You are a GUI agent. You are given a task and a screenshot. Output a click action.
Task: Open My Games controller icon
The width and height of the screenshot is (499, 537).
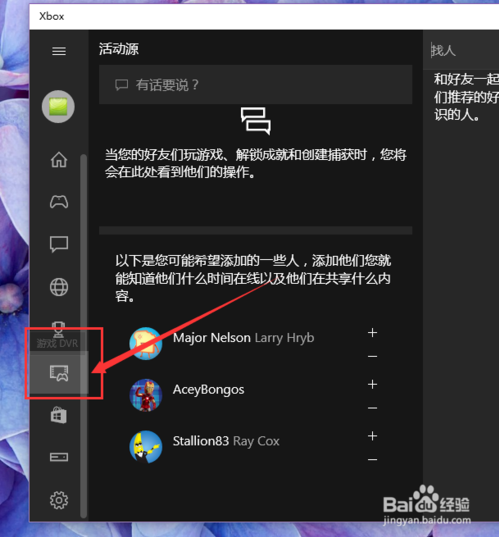point(59,202)
